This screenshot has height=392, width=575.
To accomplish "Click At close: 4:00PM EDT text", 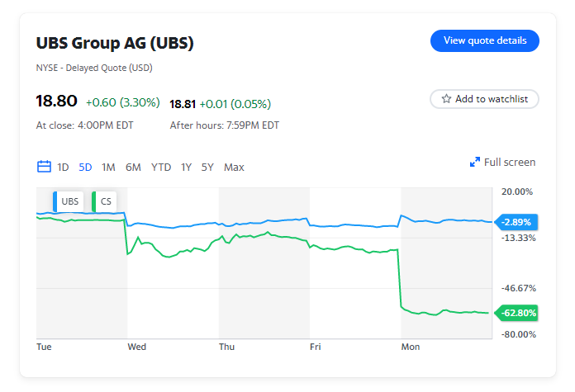I will click(85, 125).
